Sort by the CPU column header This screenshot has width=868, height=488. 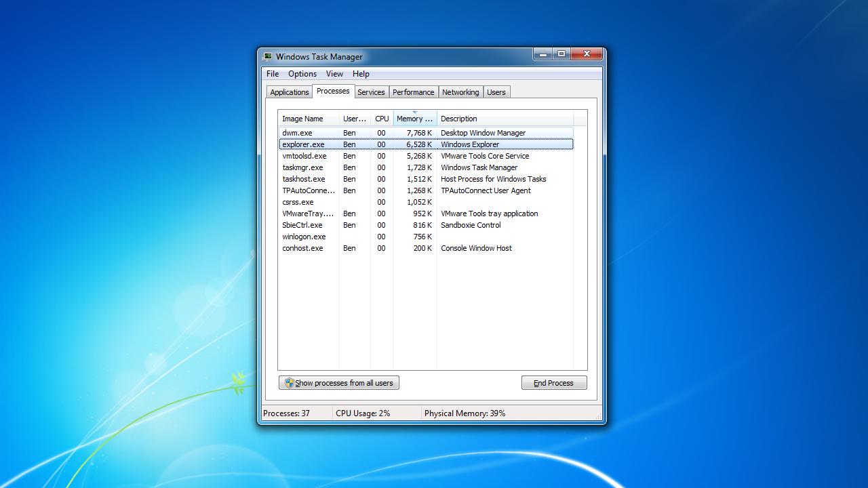pyautogui.click(x=382, y=119)
